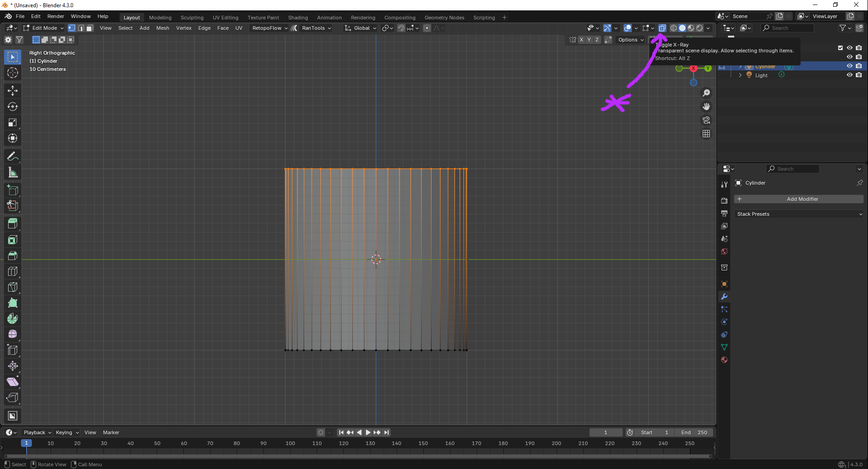This screenshot has width=868, height=469.
Task: Uncheck the top collection checkbox in outliner
Action: pos(840,48)
